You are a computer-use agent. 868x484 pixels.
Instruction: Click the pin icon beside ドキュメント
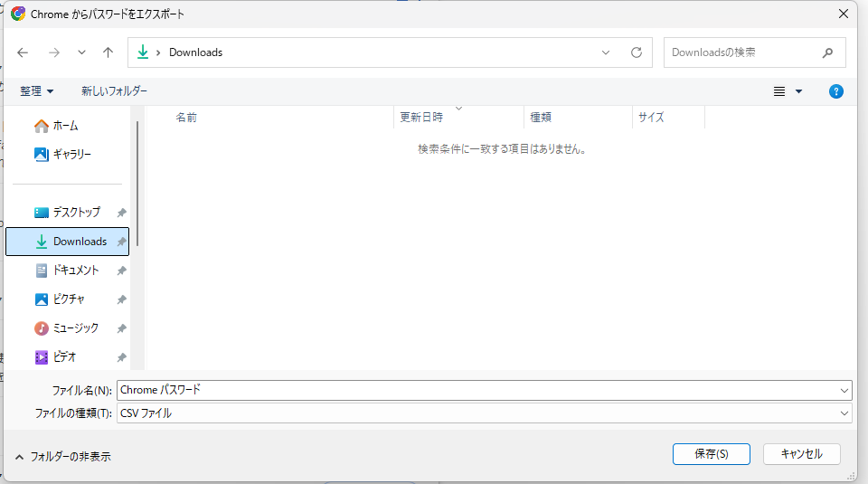click(122, 270)
